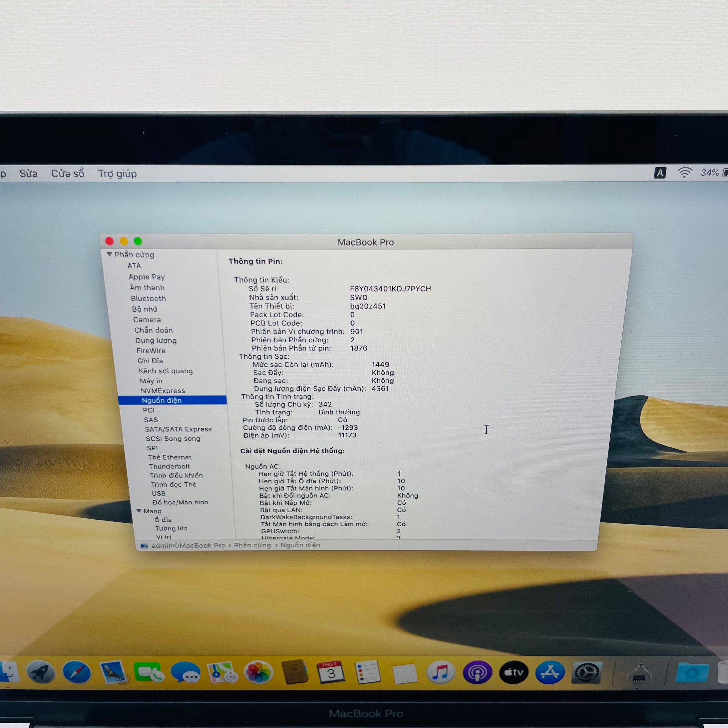The width and height of the screenshot is (728, 728).
Task: Select Bluetooth in the sidebar
Action: click(148, 299)
